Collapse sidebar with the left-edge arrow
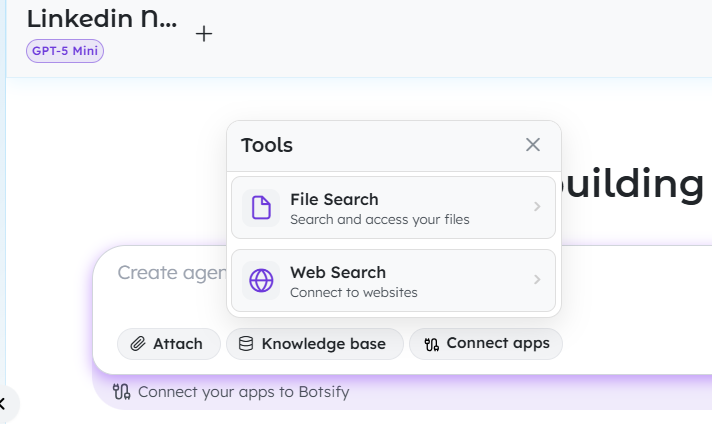 click(5, 403)
